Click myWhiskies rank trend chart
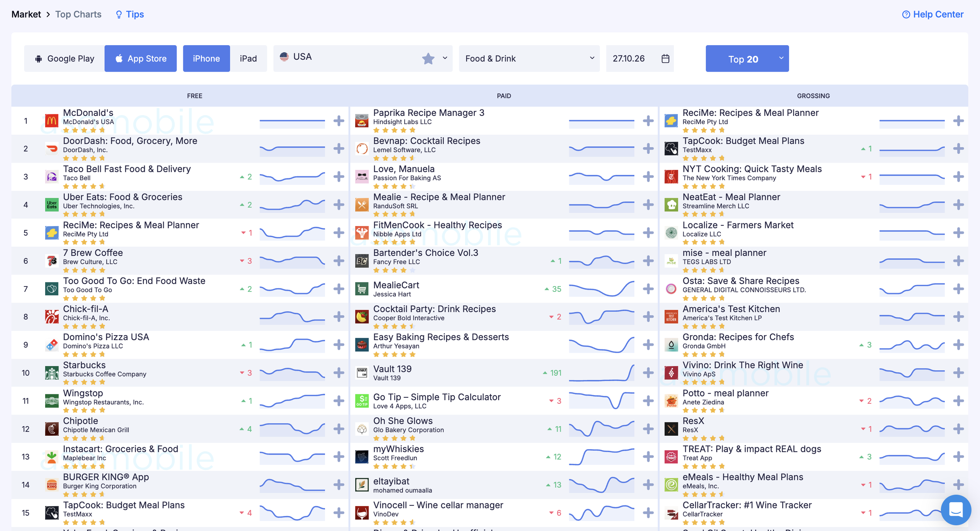 tap(601, 457)
